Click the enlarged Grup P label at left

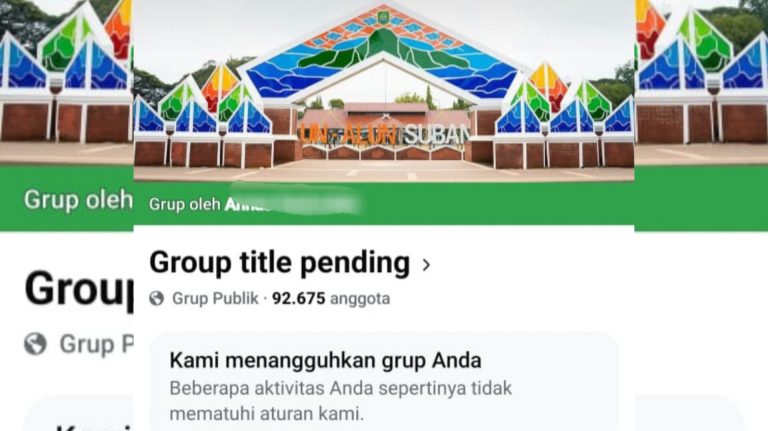pos(96,344)
